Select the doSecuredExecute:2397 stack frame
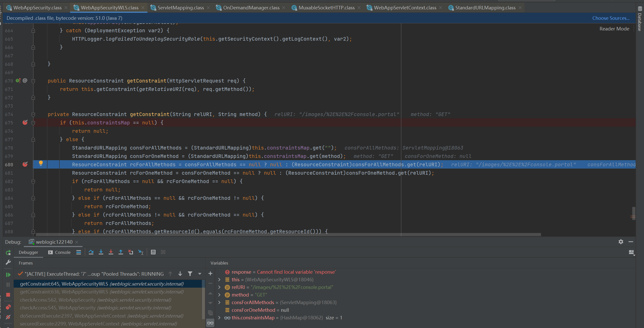This screenshot has height=328, width=644. [x=108, y=316]
